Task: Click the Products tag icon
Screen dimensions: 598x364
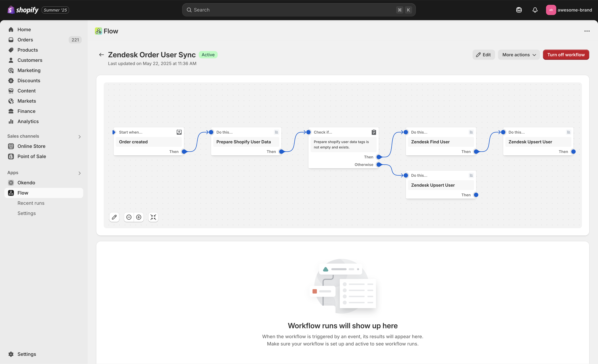Action: [11, 50]
